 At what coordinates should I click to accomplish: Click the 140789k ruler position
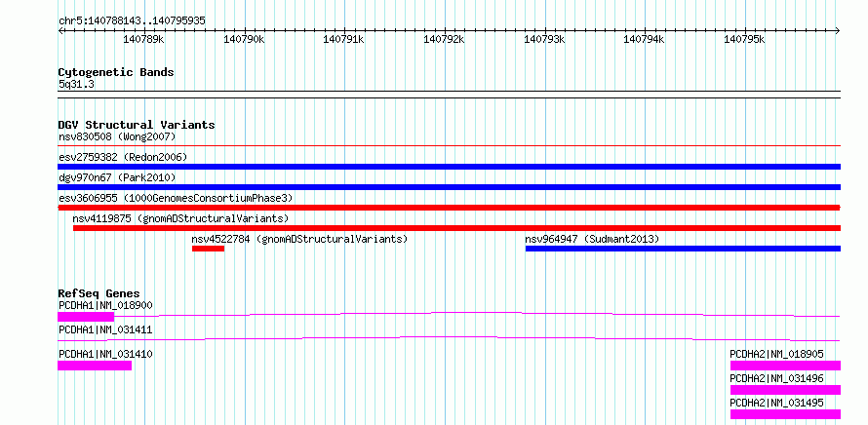(143, 39)
